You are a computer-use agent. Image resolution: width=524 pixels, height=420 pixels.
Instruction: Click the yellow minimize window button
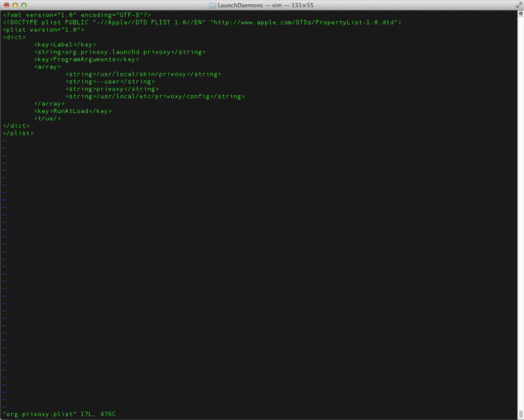[x=15, y=5]
